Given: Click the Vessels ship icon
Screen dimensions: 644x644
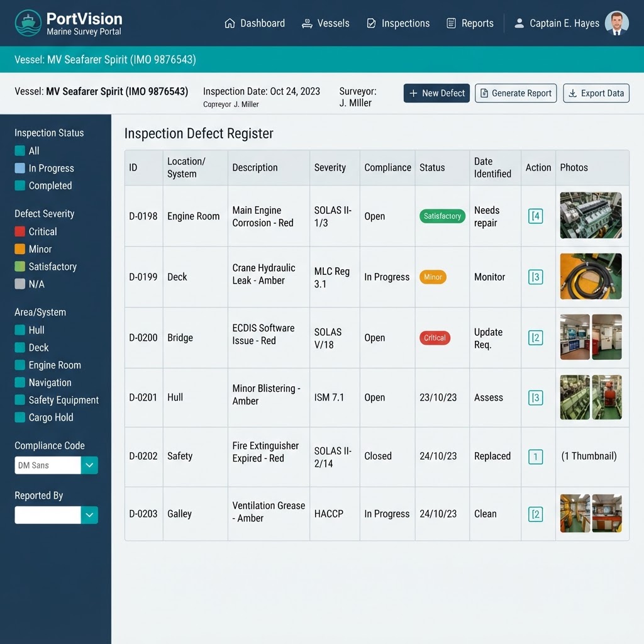Looking at the screenshot, I should [x=307, y=23].
